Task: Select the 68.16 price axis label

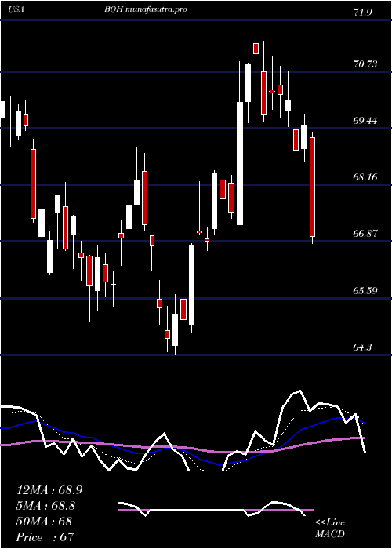Action: (x=365, y=176)
